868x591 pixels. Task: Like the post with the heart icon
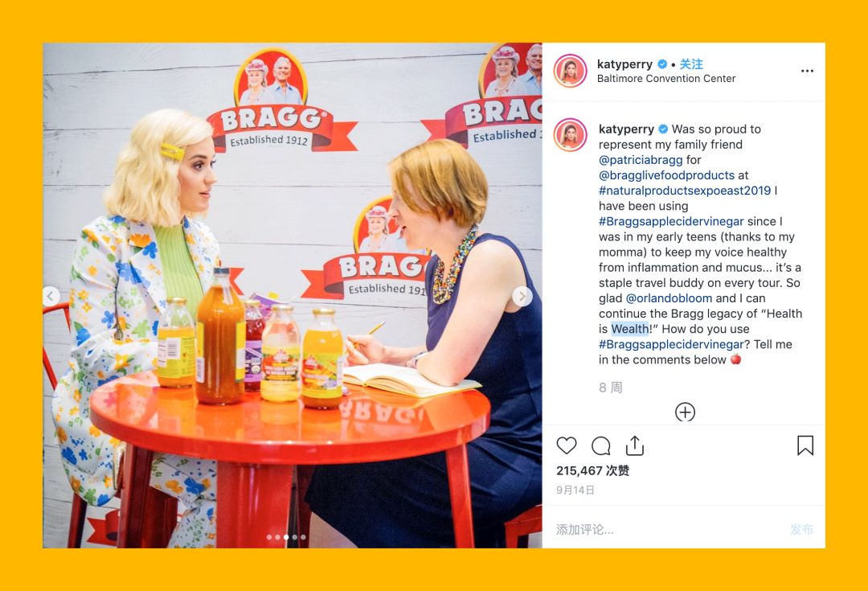point(567,445)
